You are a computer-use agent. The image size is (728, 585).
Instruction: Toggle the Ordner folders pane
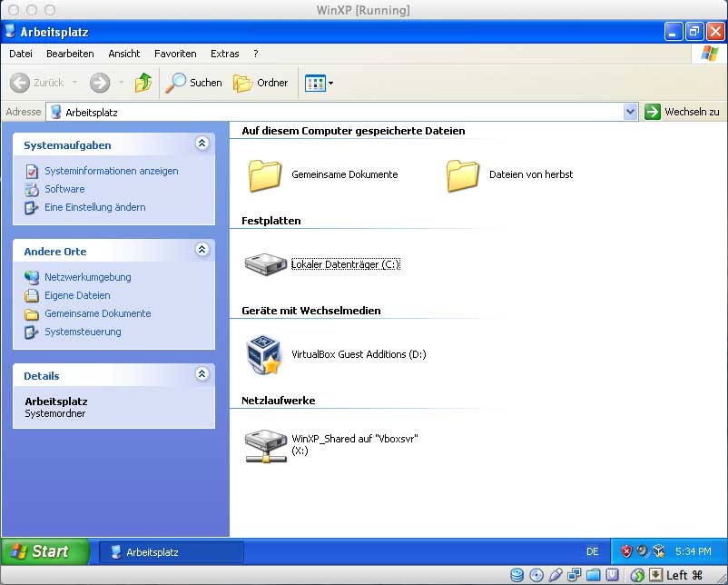[261, 83]
